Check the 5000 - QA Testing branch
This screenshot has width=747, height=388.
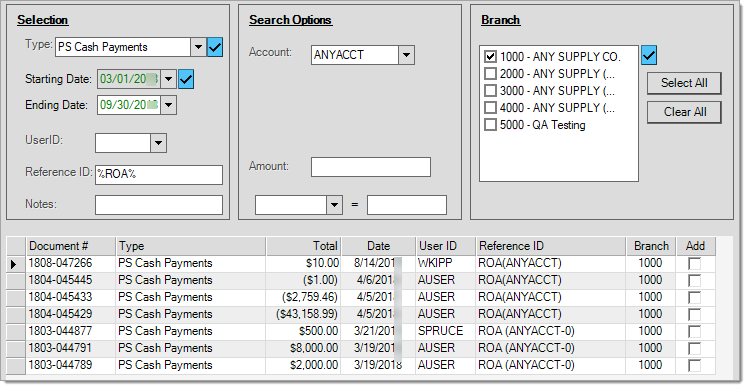coord(490,125)
